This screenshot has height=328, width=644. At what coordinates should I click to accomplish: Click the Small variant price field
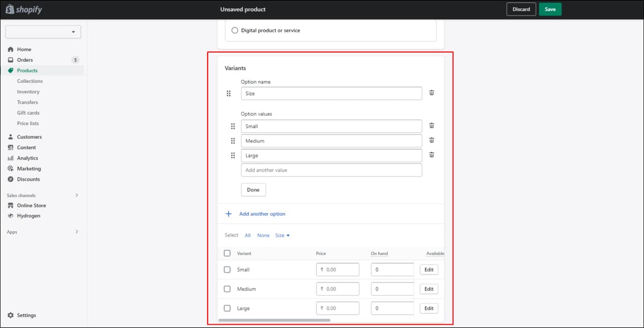[338, 270]
